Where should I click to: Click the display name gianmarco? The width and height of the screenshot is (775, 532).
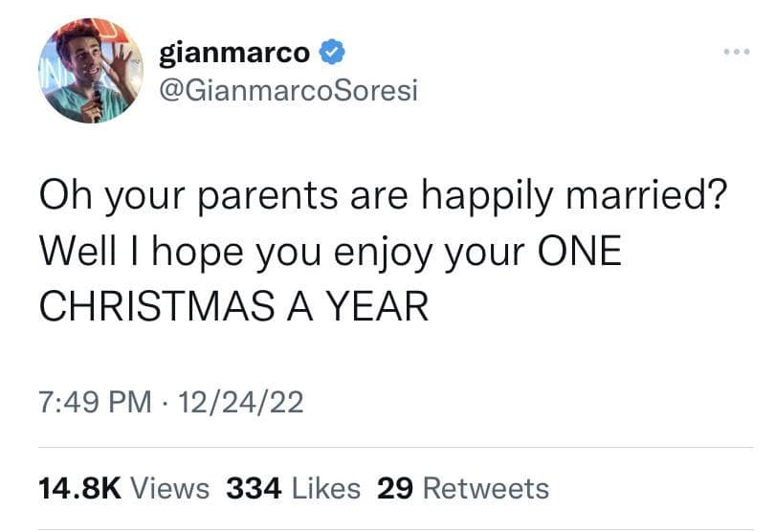[234, 53]
